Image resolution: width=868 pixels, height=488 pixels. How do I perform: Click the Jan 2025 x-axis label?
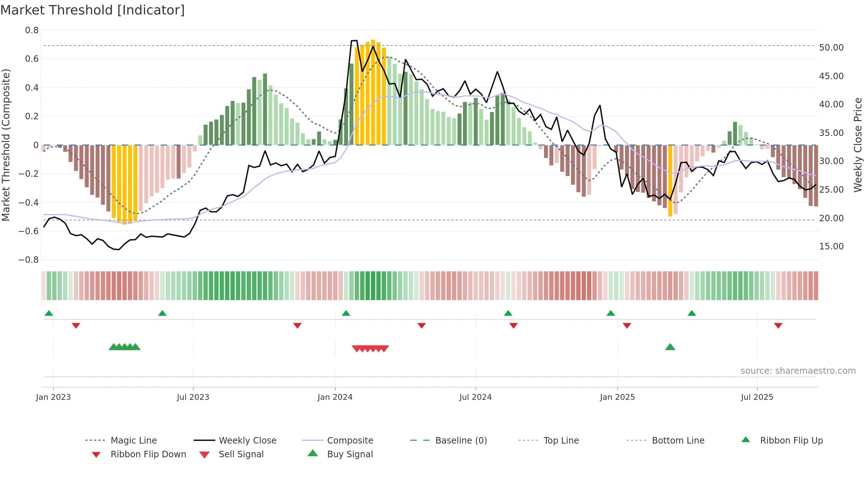[x=618, y=397]
